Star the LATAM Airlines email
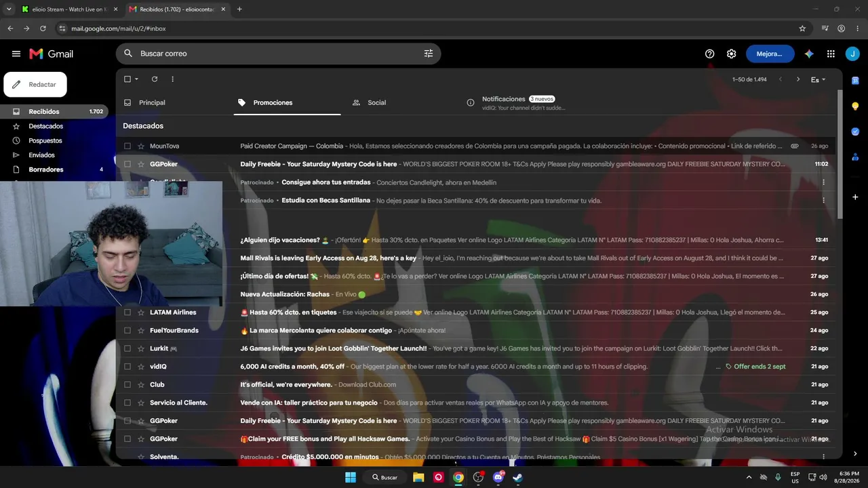868x488 pixels. tap(141, 312)
